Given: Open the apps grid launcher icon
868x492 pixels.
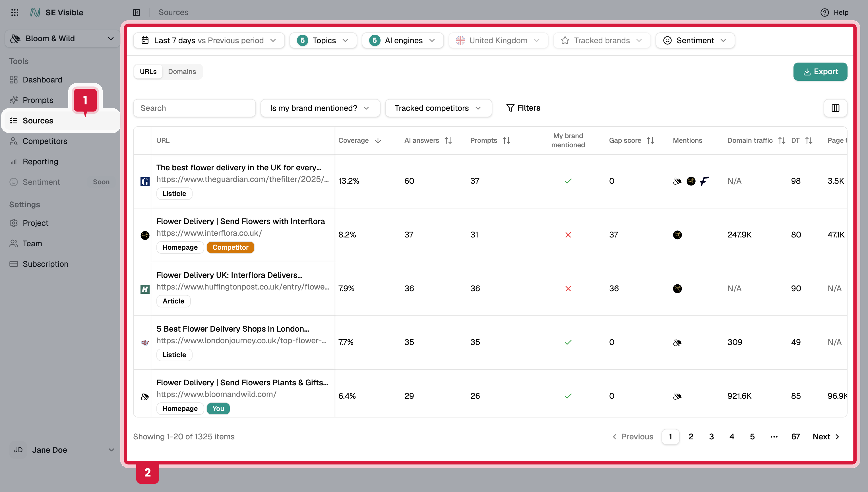Looking at the screenshot, I should pos(15,13).
